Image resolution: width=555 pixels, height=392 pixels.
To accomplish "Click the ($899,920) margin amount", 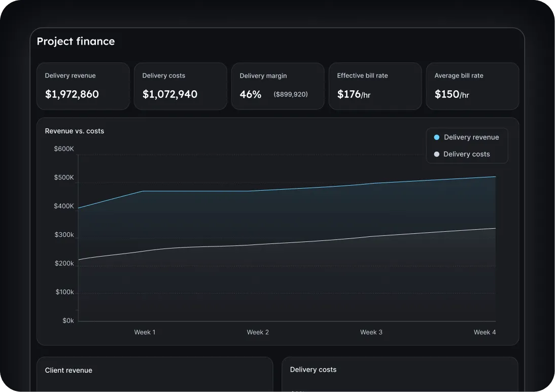I will pos(291,94).
